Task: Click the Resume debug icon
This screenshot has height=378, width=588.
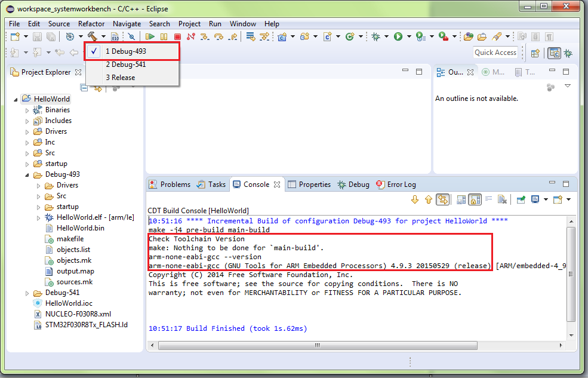Action: tap(150, 36)
